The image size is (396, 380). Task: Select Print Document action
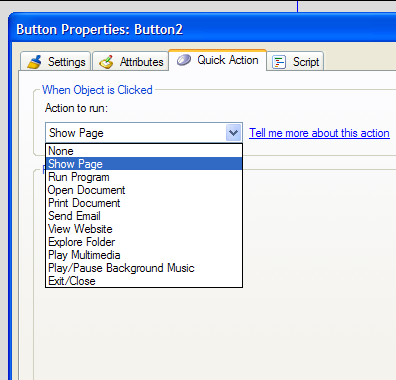pos(144,203)
